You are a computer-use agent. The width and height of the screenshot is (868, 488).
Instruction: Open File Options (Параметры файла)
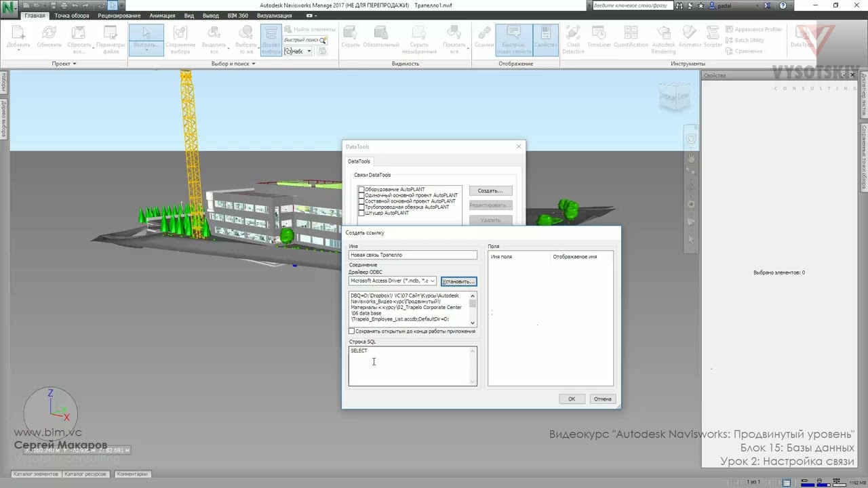coord(111,40)
